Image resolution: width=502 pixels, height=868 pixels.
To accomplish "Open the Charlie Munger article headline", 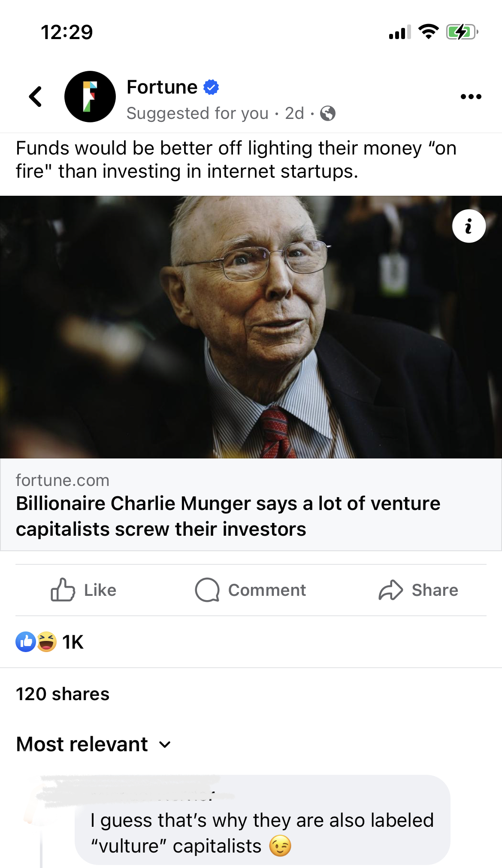I will click(228, 516).
